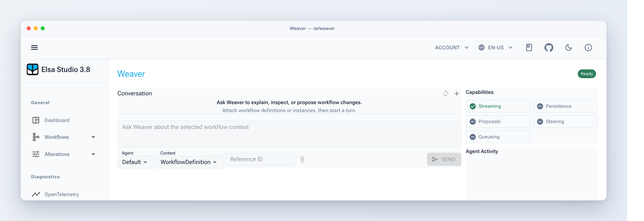
Task: Expand the Workflows menu arrow
Action: [x=93, y=137]
